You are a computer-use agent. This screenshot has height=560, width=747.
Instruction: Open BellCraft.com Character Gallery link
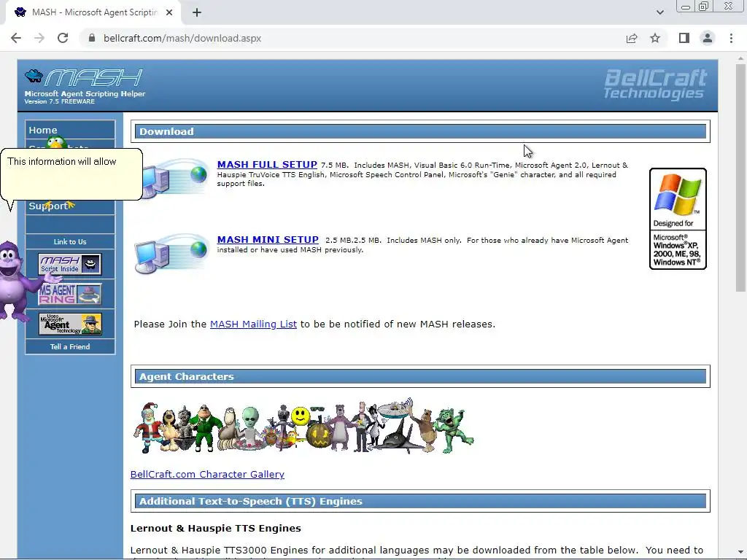click(207, 474)
